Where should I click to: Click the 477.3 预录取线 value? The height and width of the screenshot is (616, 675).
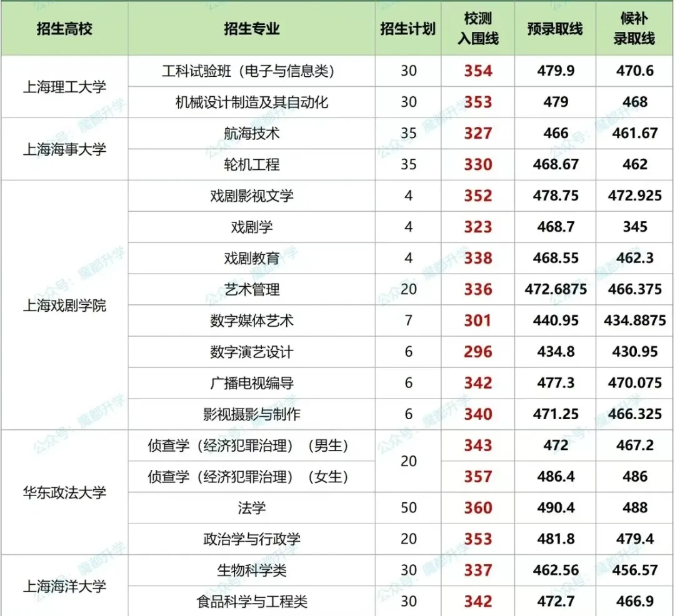556,383
